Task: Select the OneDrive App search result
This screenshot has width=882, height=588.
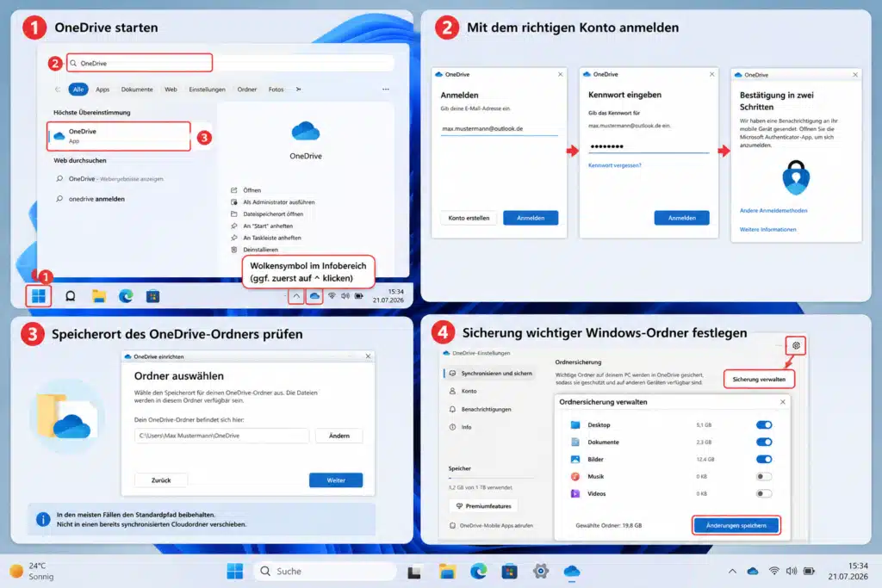Action: (x=119, y=136)
